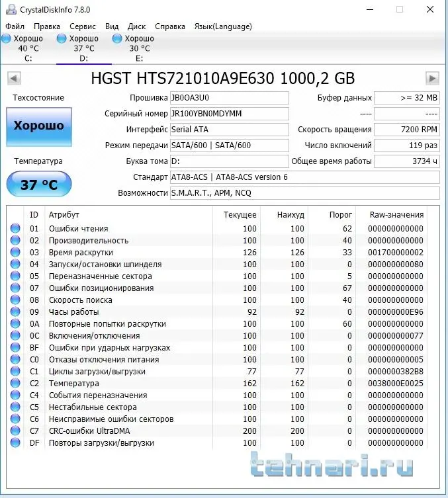Image resolution: width=448 pixels, height=498 pixels.
Task: Click the Буква тома field D:
Action: pos(230,161)
